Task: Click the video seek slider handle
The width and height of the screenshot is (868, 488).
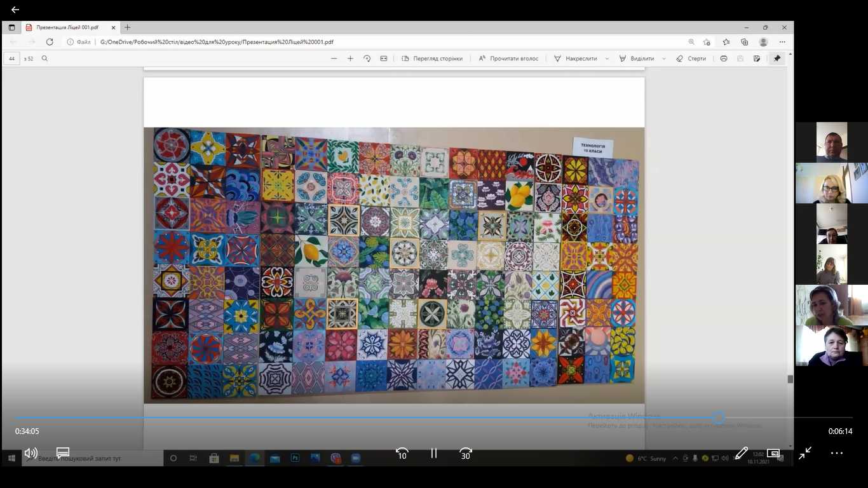Action: tap(718, 417)
